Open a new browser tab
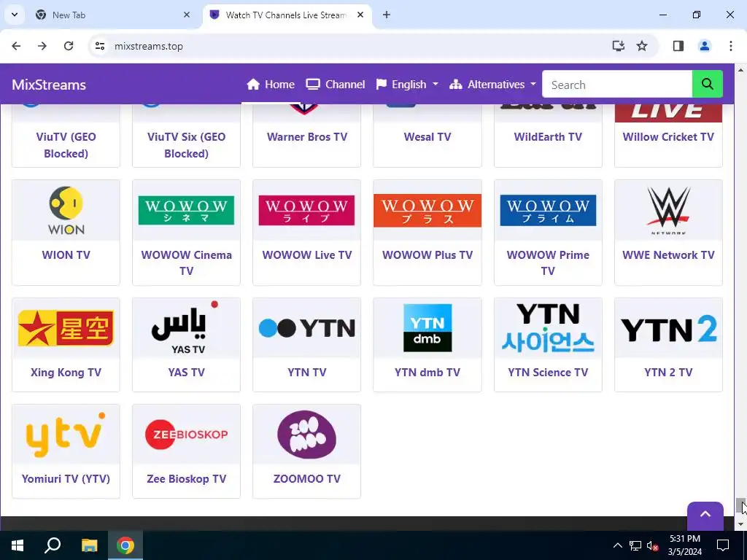The height and width of the screenshot is (560, 747). (387, 15)
